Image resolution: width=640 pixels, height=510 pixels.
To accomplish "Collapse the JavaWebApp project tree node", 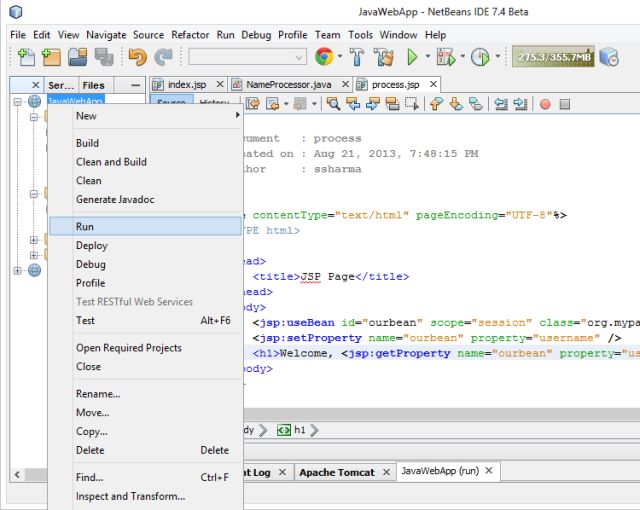I will [x=18, y=102].
